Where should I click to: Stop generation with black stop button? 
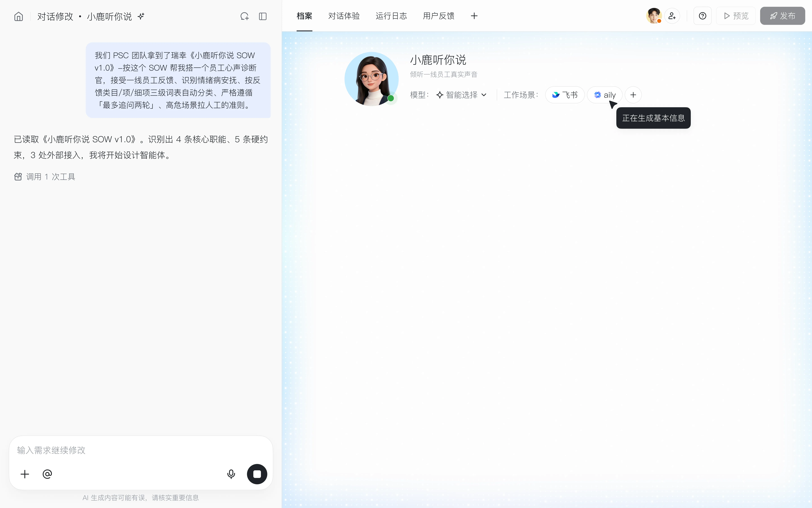(x=257, y=474)
